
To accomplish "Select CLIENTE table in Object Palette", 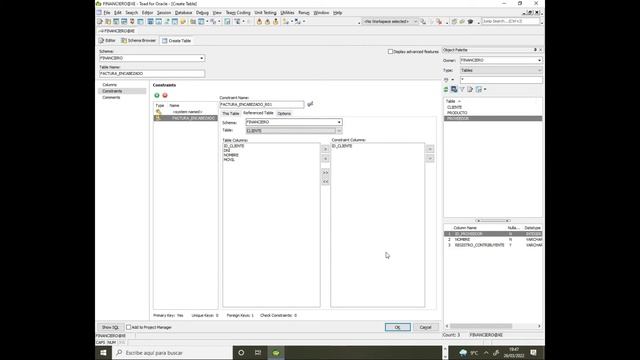I will 454,107.
